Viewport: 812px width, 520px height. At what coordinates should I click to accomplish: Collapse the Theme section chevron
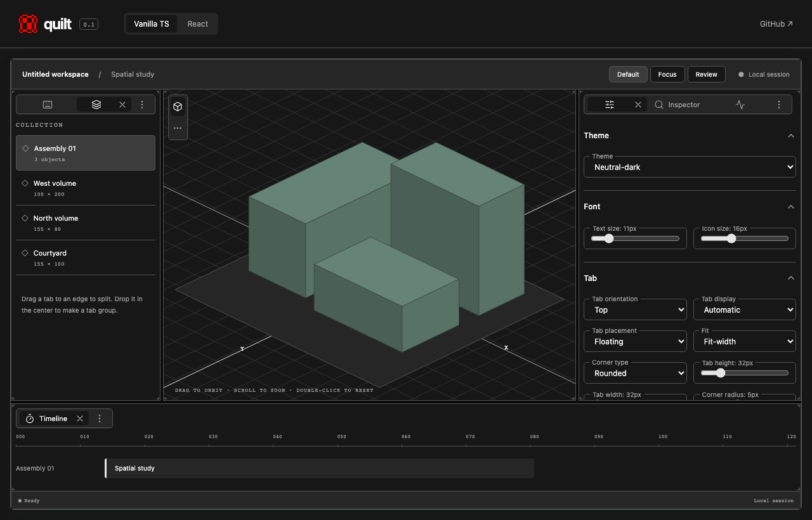pyautogui.click(x=790, y=136)
